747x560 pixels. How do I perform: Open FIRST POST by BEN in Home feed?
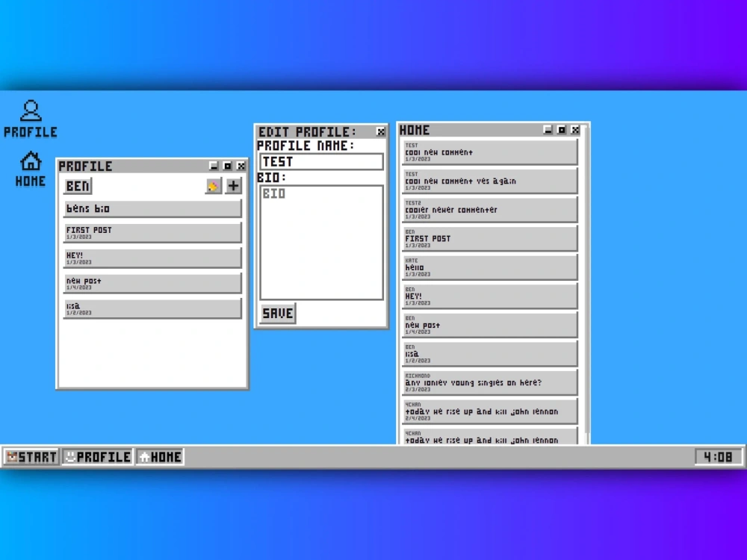click(490, 239)
